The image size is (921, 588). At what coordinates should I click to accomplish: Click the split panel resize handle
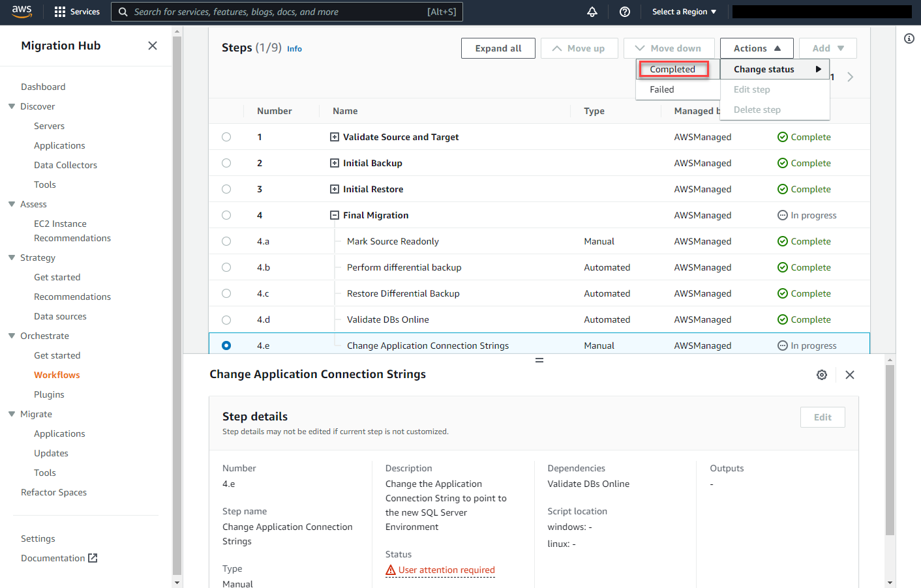(539, 360)
